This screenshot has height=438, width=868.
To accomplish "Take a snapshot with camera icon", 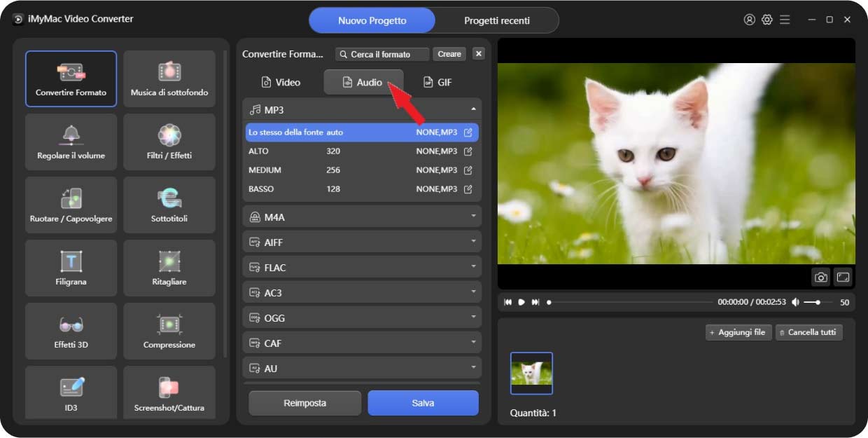I will [821, 278].
